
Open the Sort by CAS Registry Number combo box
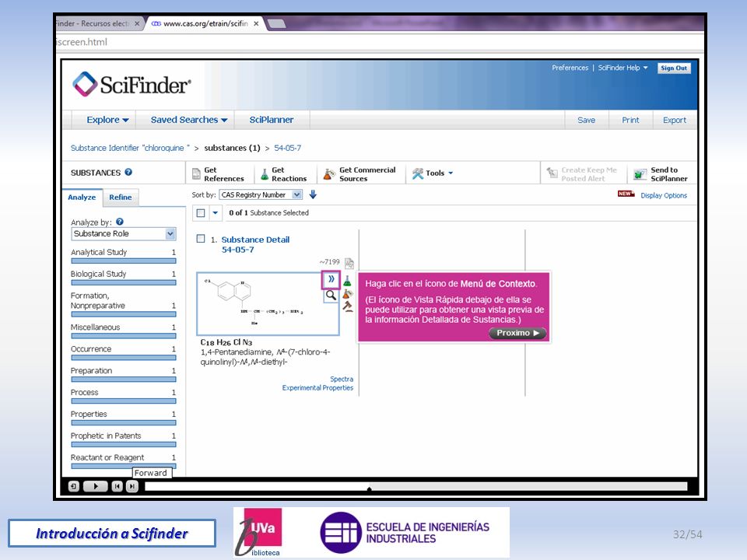[x=261, y=194]
